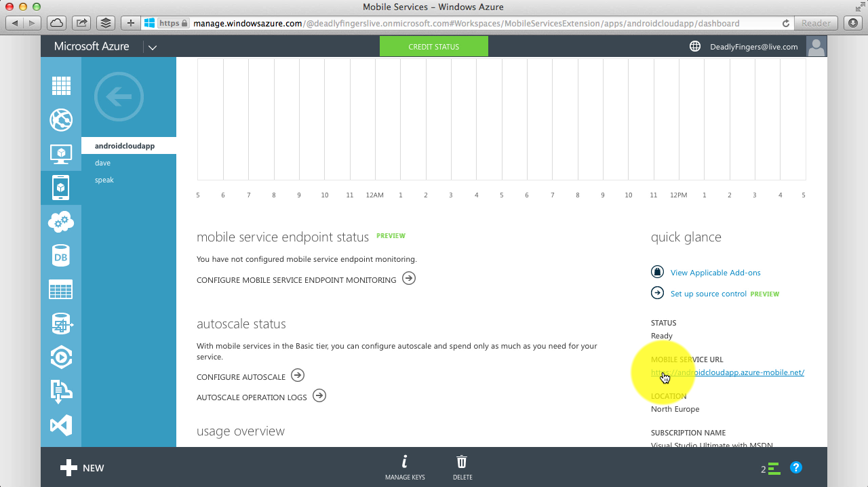The width and height of the screenshot is (868, 487).
Task: Click Safari's Share toolbar button
Action: point(81,23)
